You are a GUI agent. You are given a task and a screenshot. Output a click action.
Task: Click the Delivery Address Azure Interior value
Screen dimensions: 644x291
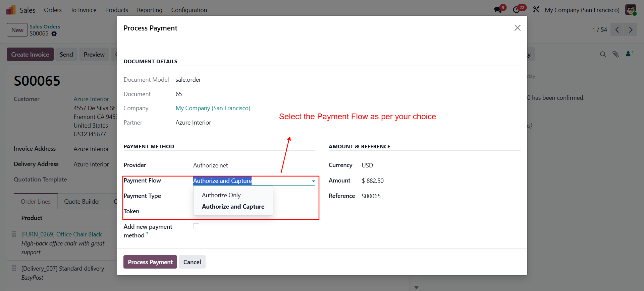pos(91,164)
